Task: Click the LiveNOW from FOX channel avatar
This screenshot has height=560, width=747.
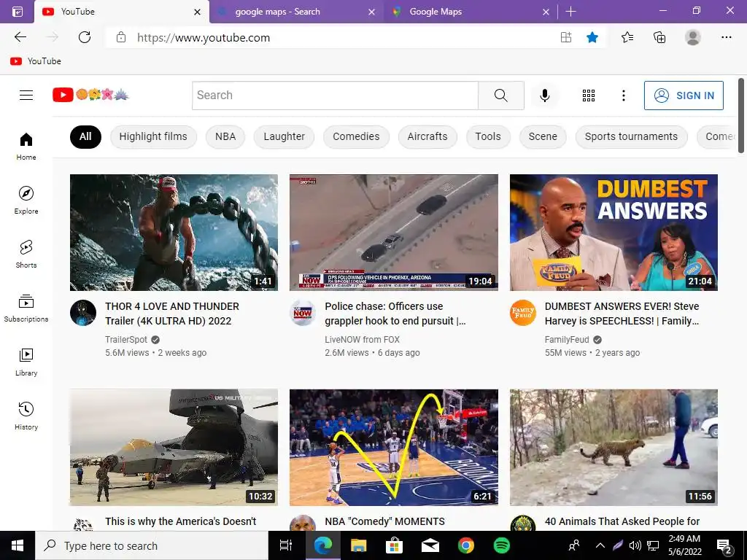Action: (x=303, y=313)
